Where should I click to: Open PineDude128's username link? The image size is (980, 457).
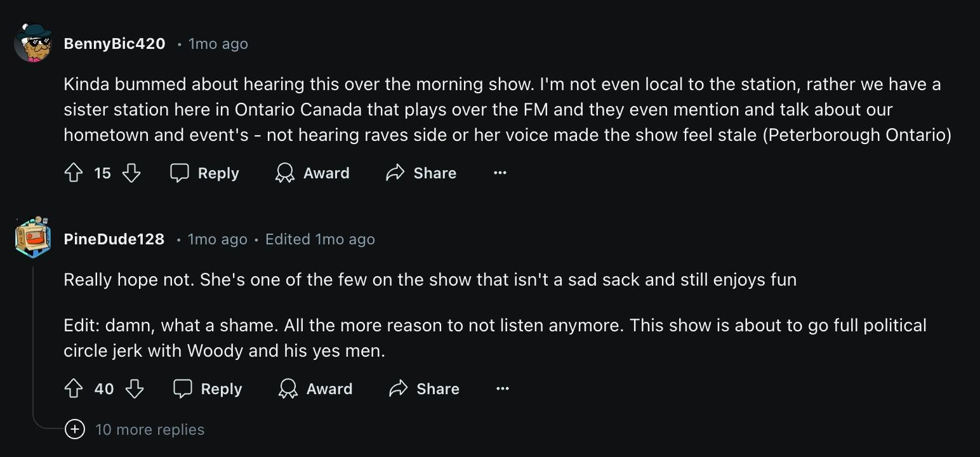pyautogui.click(x=114, y=239)
